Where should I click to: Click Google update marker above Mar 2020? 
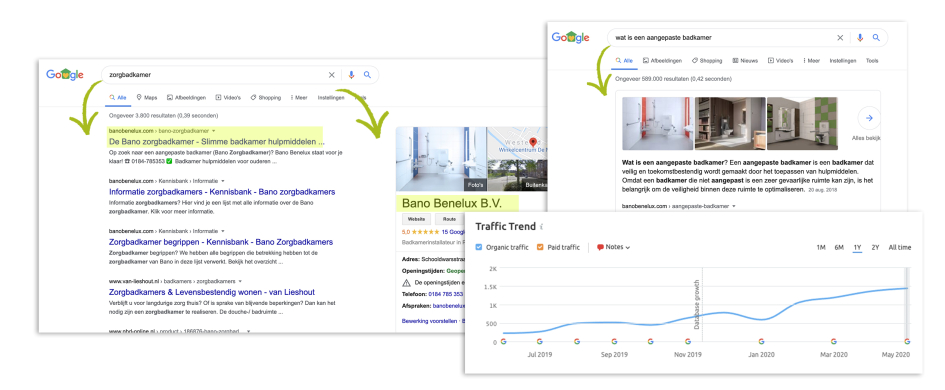(834, 341)
